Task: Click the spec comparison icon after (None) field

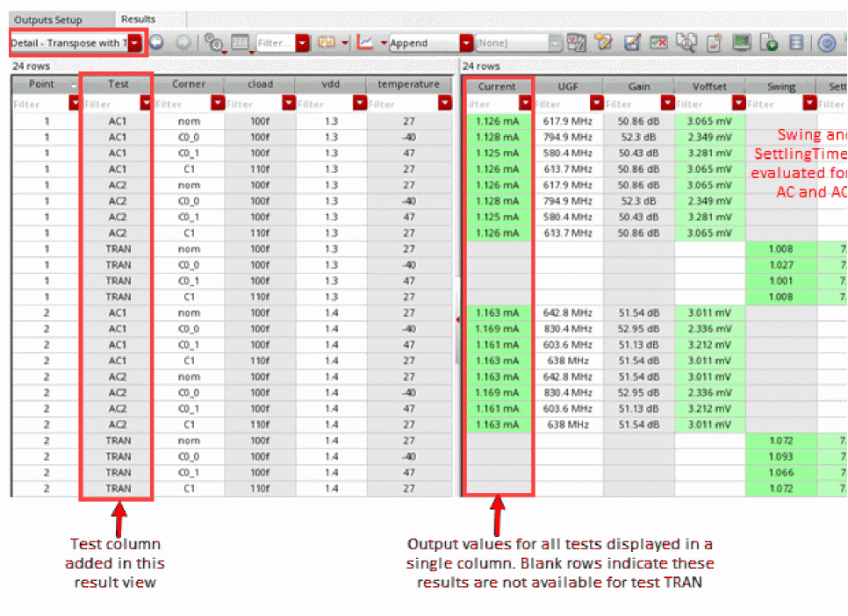Action: pos(577,42)
